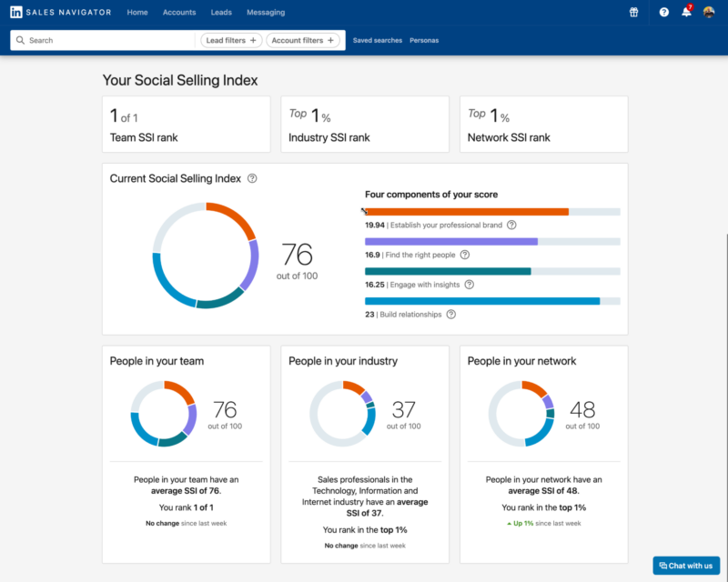
Task: Click 'You rank 1 of 1' text
Action: point(187,507)
